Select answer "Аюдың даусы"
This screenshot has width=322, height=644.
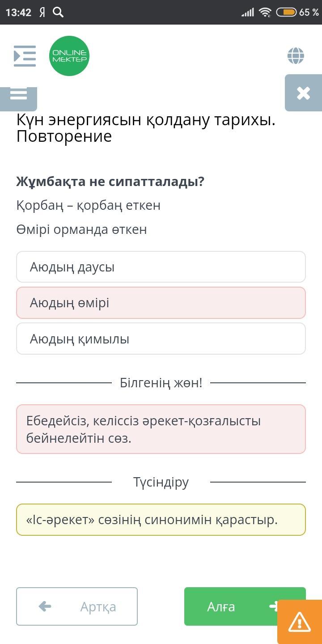(161, 267)
